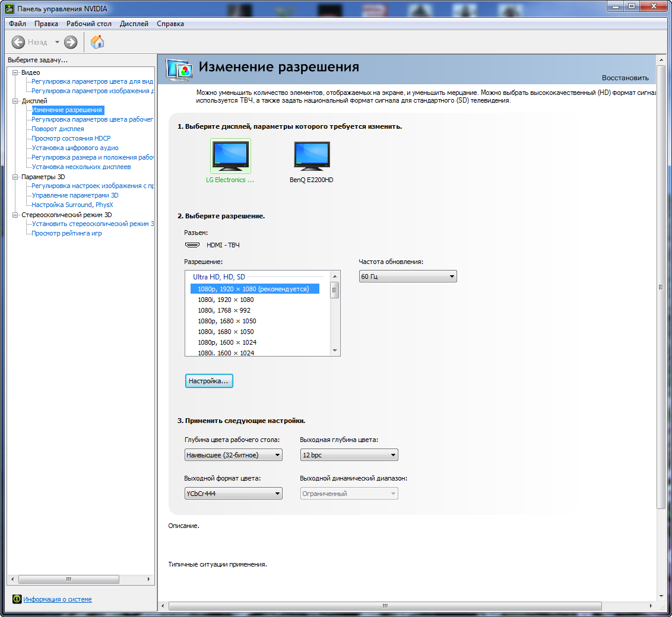672x617 pixels.
Task: Click the system information icon
Action: [x=17, y=599]
